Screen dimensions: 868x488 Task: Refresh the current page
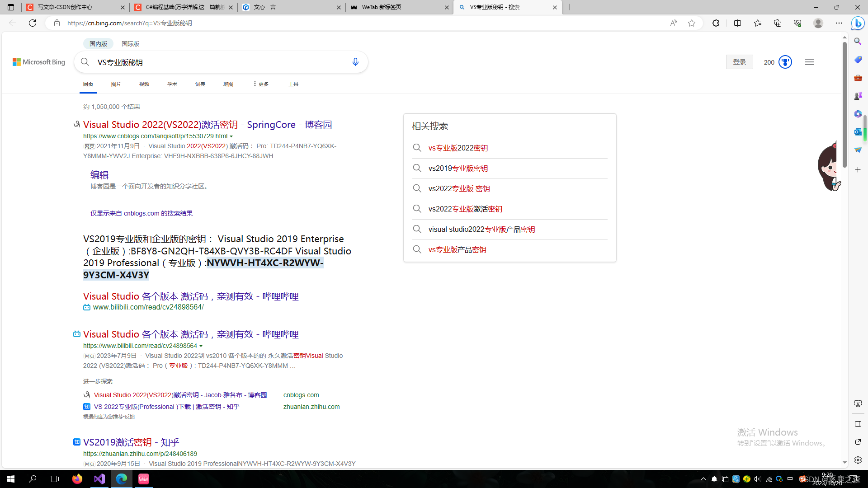pos(33,23)
